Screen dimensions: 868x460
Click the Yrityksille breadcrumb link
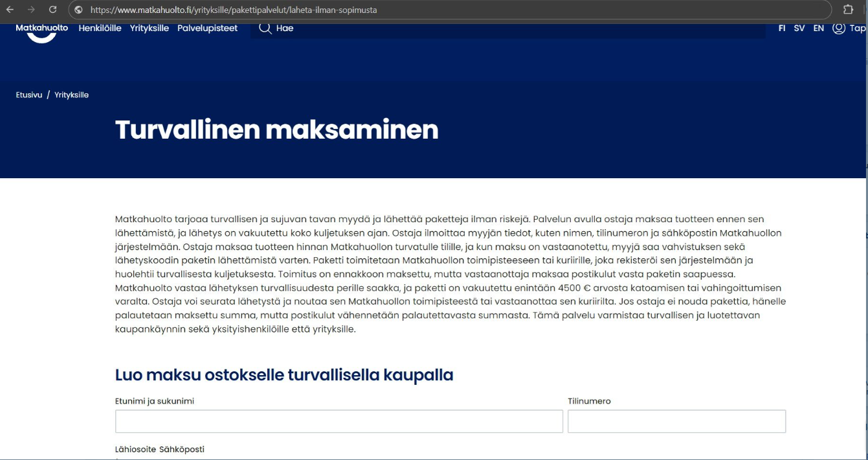71,95
